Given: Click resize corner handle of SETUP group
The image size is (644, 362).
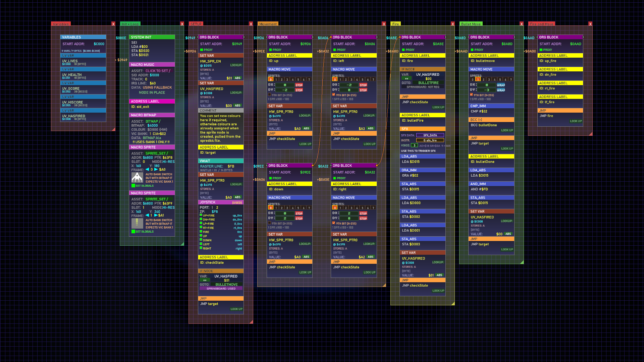Looking at the screenshot, I should (x=251, y=322).
